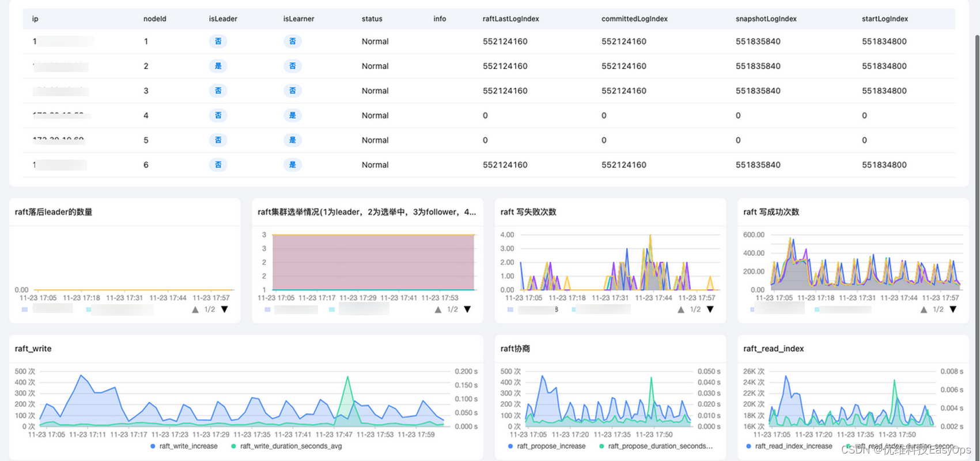This screenshot has width=980, height=461.
Task: Click the snapshotLogIndex column header
Action: coord(766,19)
